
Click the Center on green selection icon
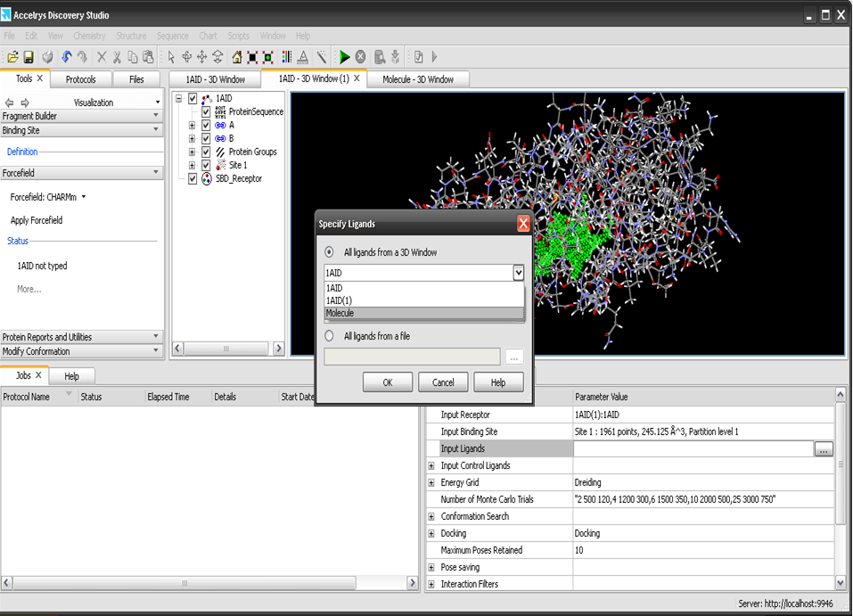click(x=268, y=57)
